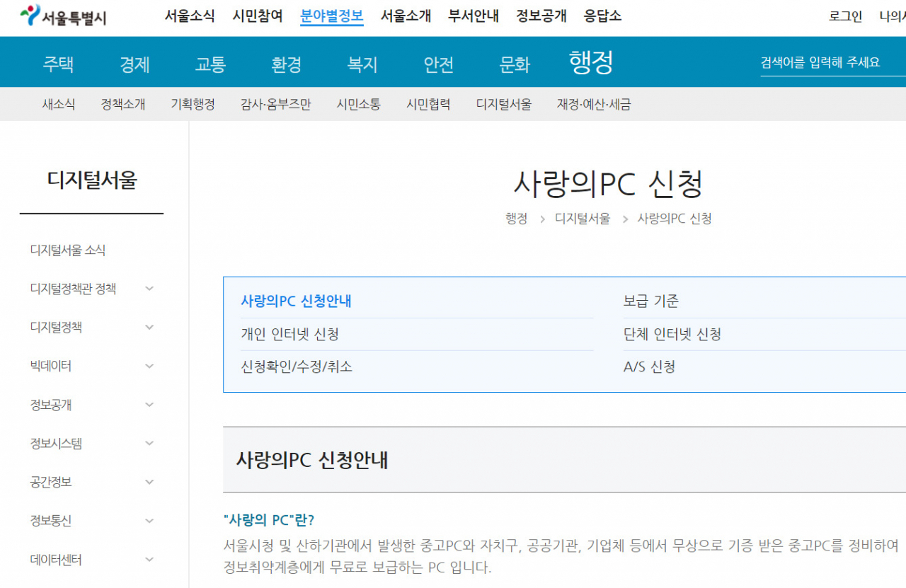Click the 로그인 link
This screenshot has height=588, width=906.
tap(846, 17)
